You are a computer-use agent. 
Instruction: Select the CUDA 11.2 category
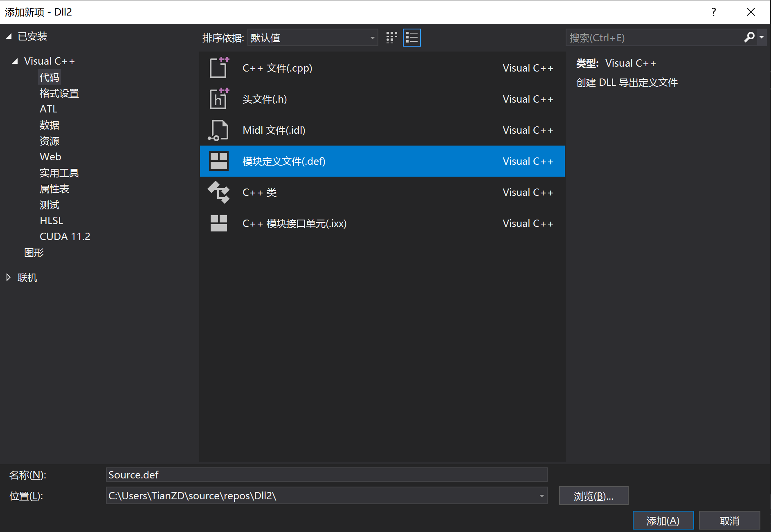65,236
